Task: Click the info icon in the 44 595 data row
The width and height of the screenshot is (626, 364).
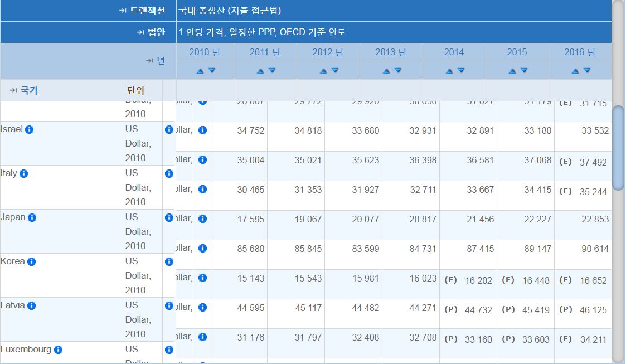Action: click(203, 307)
